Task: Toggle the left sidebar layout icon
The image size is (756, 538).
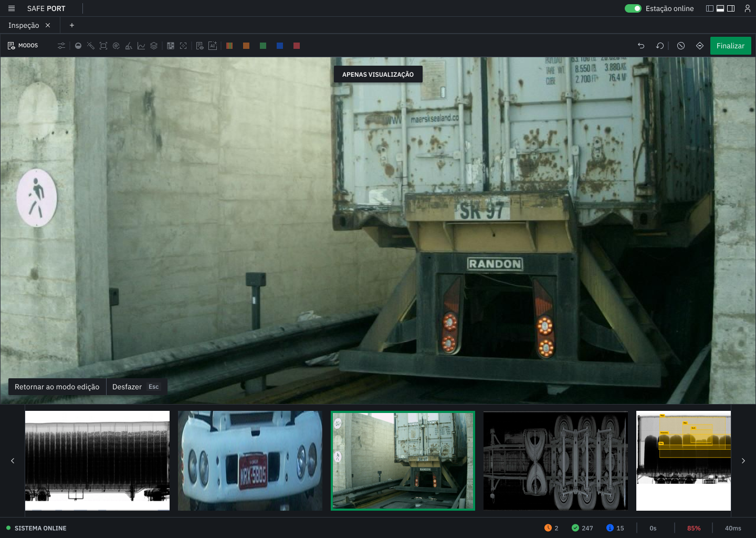Action: (710, 8)
